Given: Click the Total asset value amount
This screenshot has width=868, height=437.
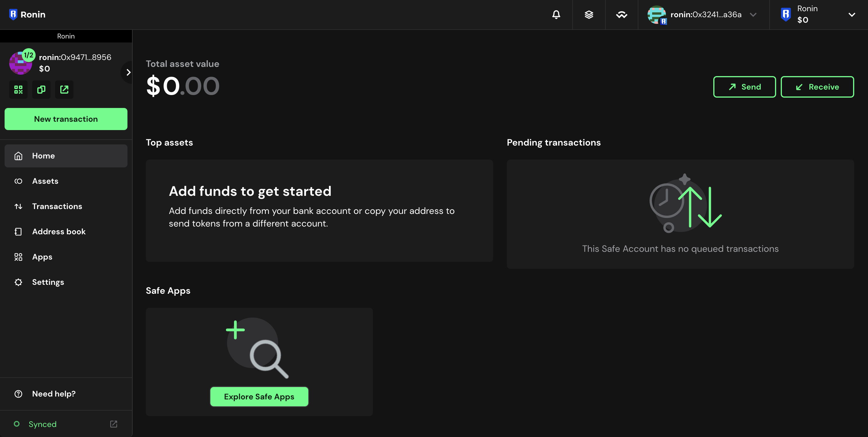Looking at the screenshot, I should click(183, 86).
